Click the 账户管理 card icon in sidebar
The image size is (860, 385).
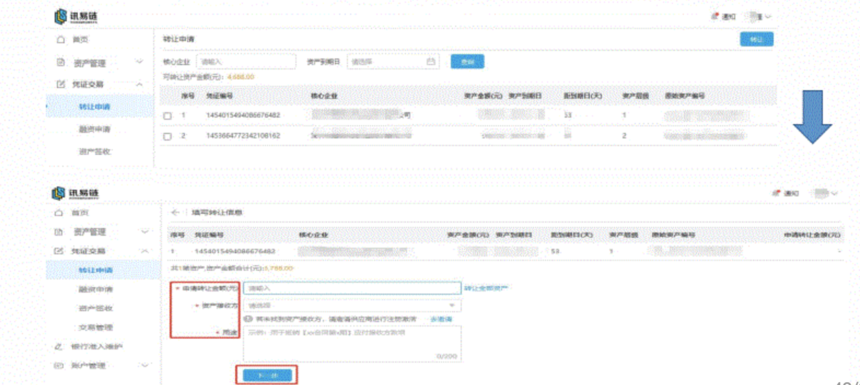click(x=59, y=365)
